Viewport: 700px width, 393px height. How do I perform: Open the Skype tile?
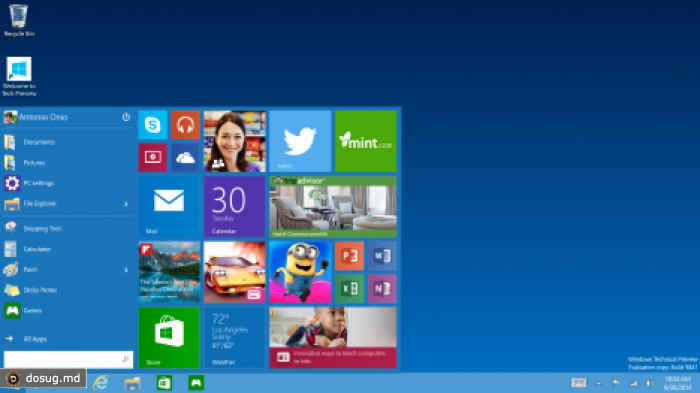coord(153,125)
